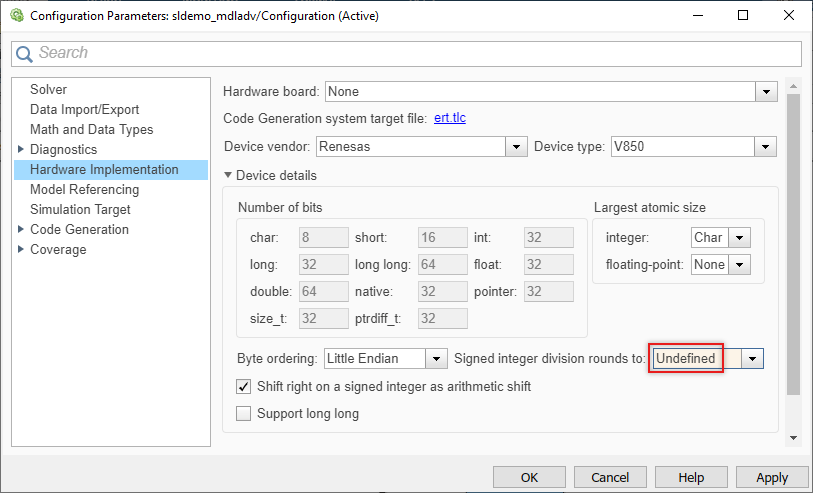The width and height of the screenshot is (813, 493).
Task: Expand the Diagnostics tree node
Action: pyautogui.click(x=21, y=149)
